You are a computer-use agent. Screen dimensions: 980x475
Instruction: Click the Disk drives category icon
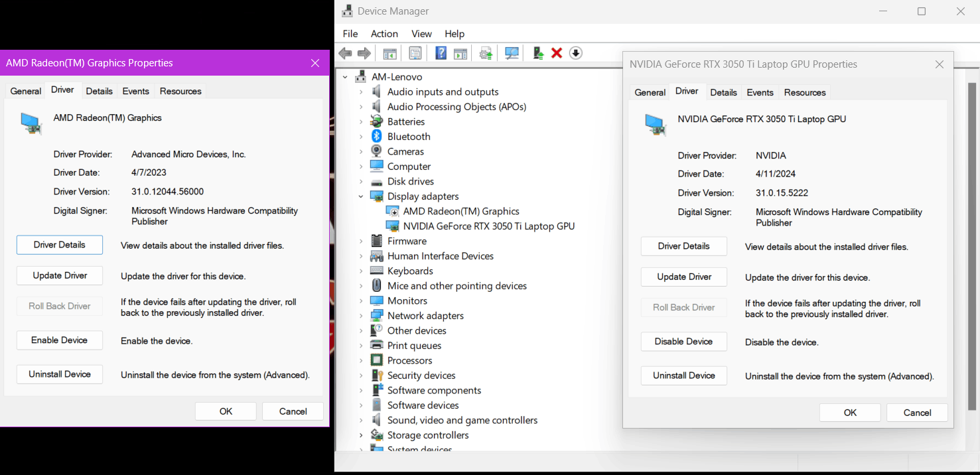click(376, 181)
